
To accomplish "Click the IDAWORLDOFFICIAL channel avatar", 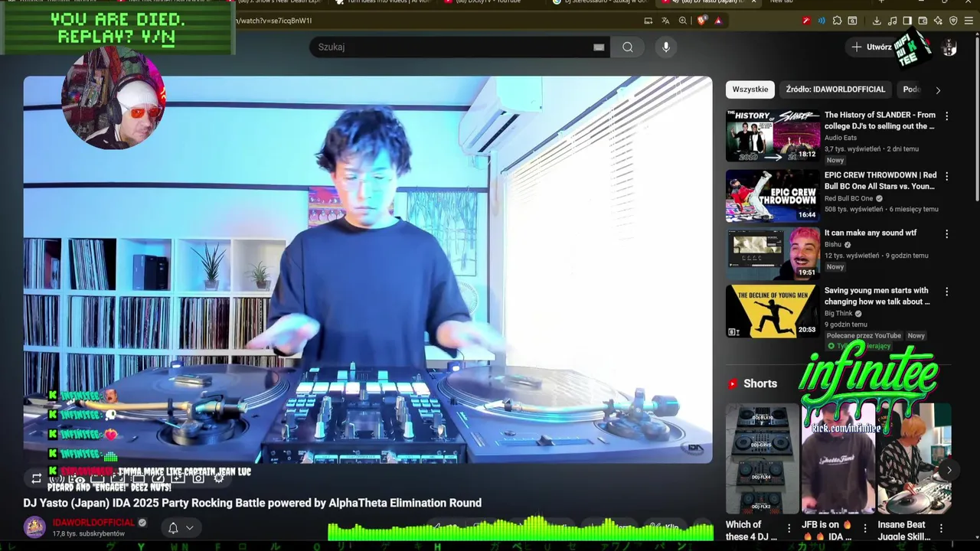I will (34, 527).
